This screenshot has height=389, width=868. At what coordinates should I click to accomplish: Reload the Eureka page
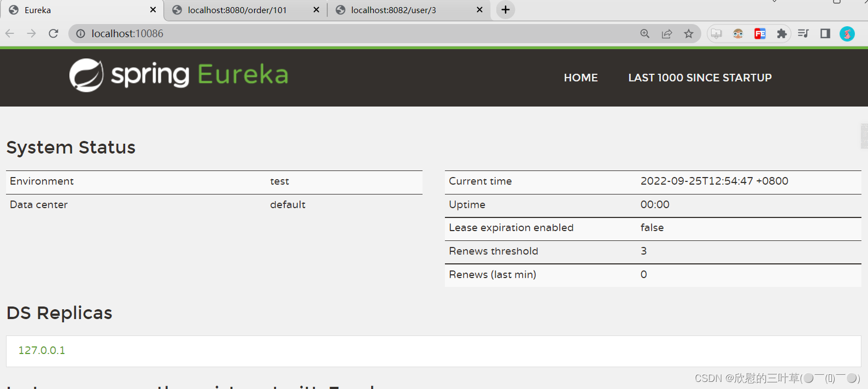click(54, 33)
